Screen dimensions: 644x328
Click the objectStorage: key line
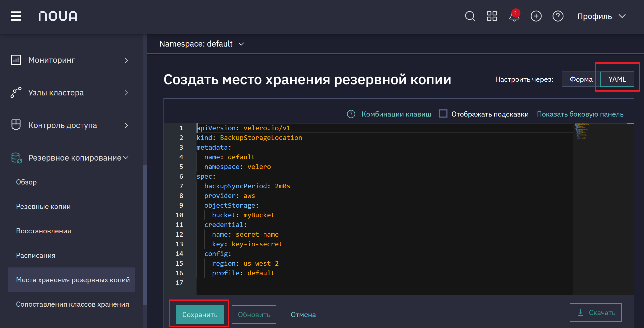coord(231,205)
